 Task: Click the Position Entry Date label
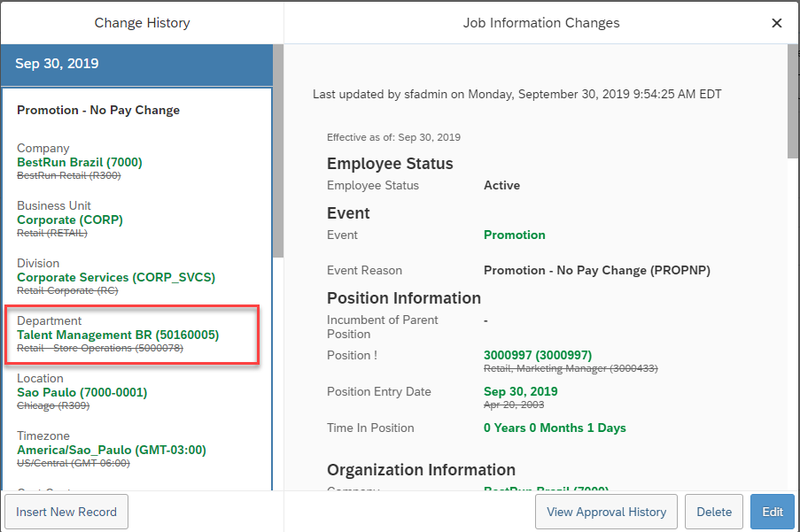[379, 391]
